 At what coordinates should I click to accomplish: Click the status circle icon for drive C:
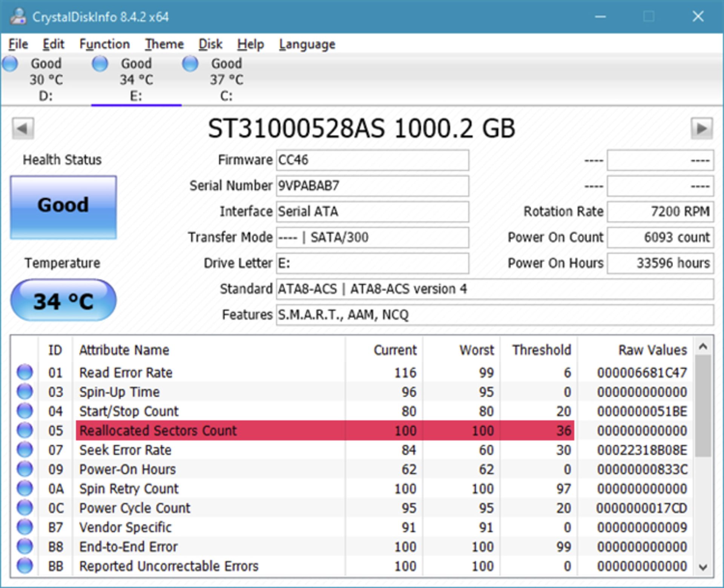(190, 63)
